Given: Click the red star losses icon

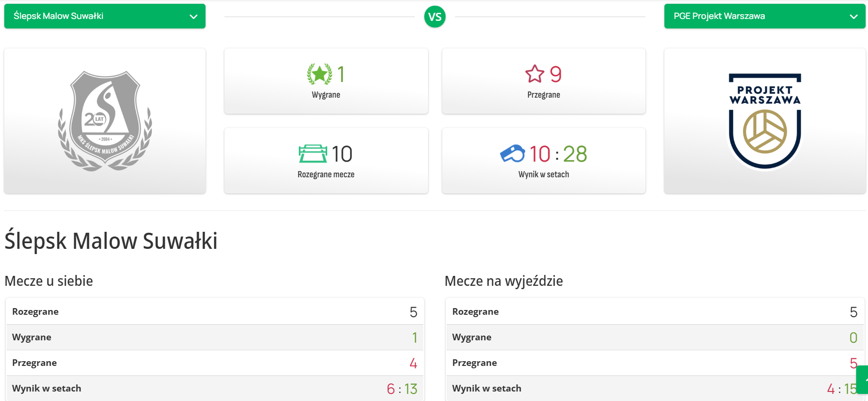Looking at the screenshot, I should pos(535,74).
